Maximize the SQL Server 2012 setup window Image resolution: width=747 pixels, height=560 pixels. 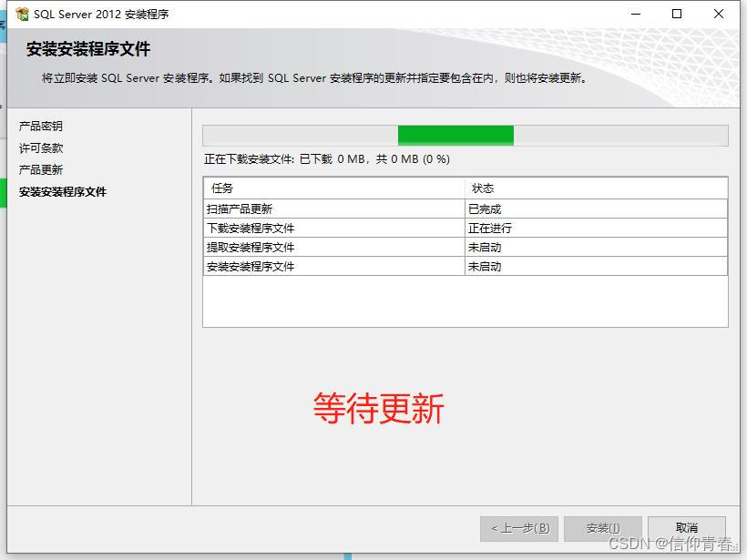pos(677,14)
